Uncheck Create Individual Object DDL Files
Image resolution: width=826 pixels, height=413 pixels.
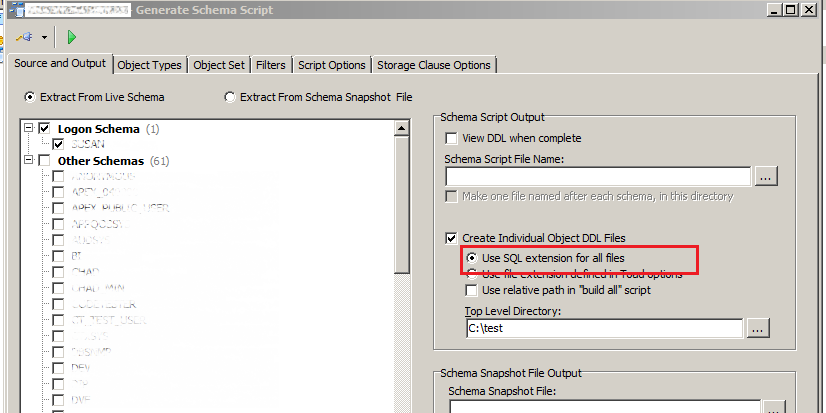click(451, 238)
